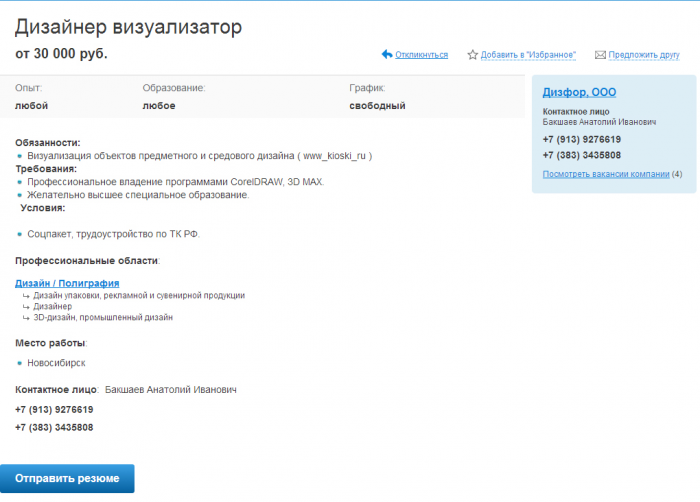
Task: Open the Откликнуться link
Action: coord(421,55)
